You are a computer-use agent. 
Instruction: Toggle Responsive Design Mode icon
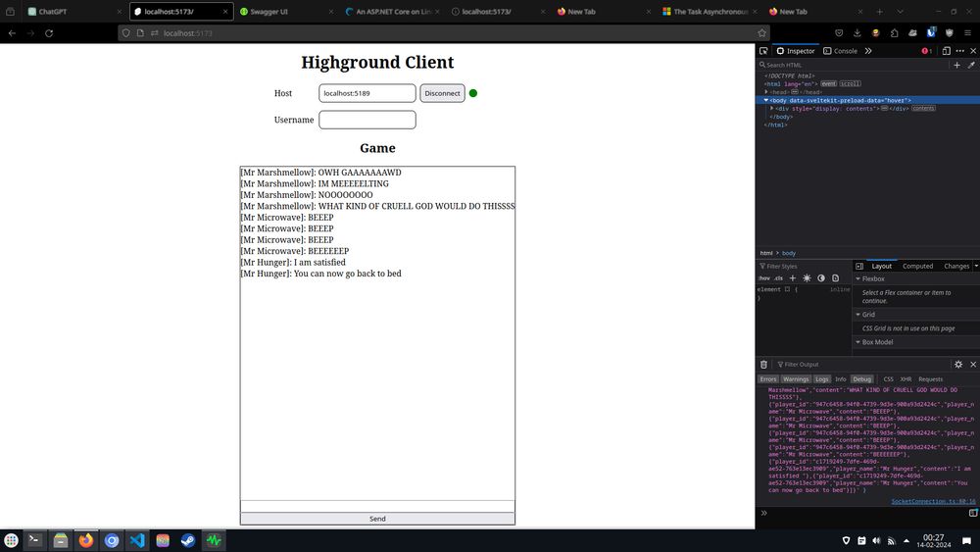(x=947, y=51)
